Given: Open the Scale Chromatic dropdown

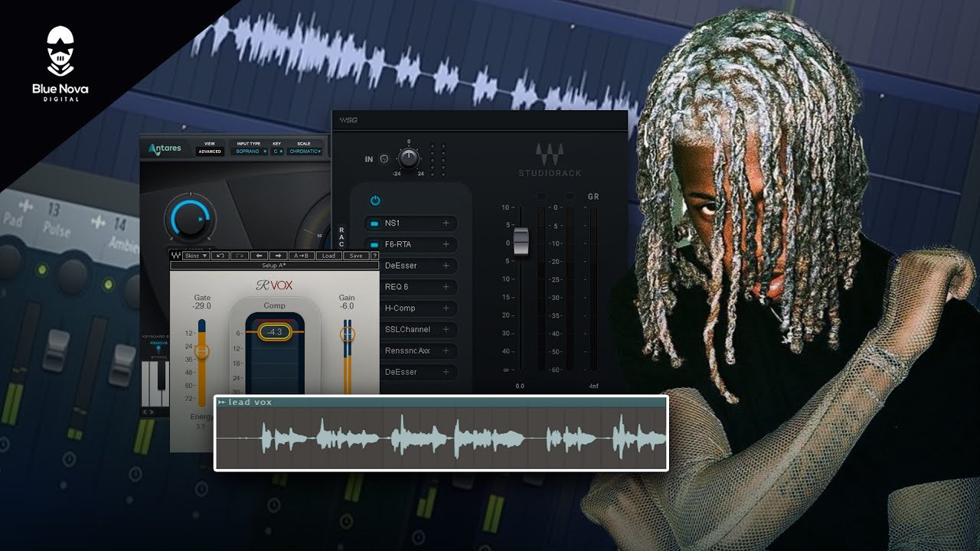Looking at the screenshot, I should tap(305, 152).
